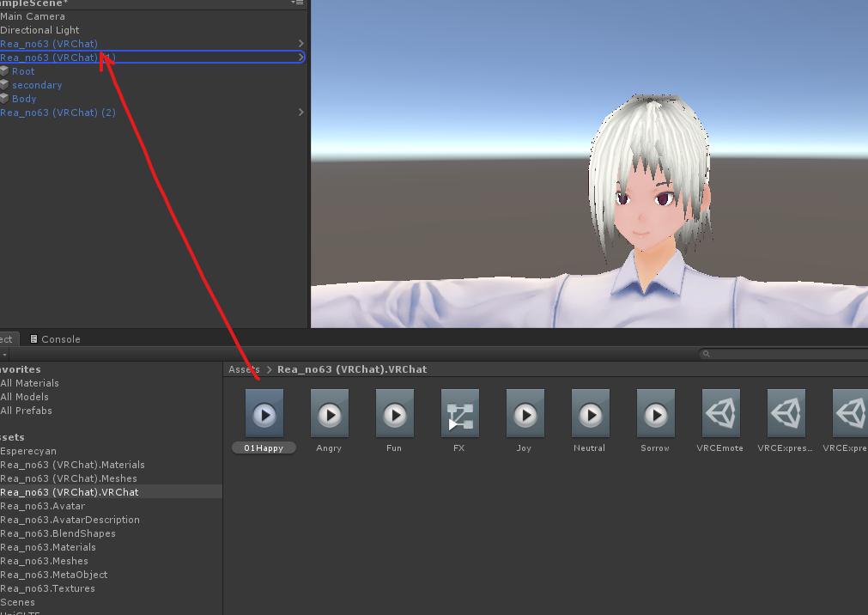Open the Rea_no63.BlendShapes folder

(58, 533)
